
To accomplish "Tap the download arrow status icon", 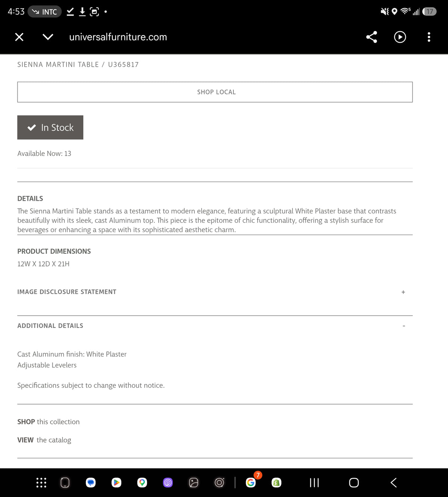I will [x=83, y=12].
